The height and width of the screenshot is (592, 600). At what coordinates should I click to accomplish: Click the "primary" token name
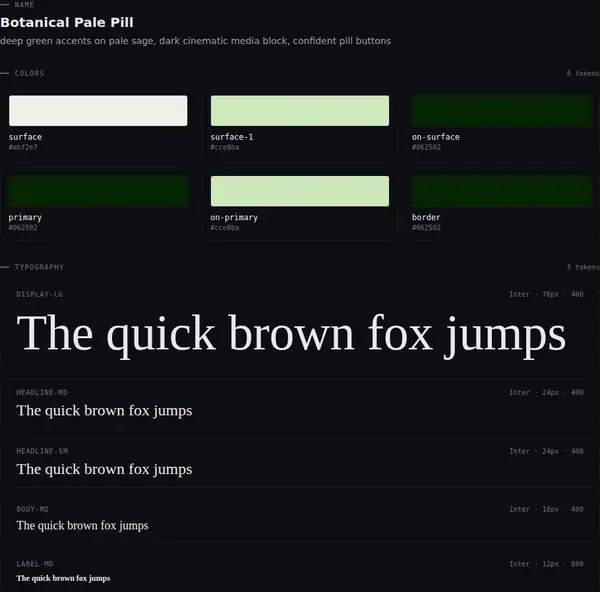[x=25, y=217]
